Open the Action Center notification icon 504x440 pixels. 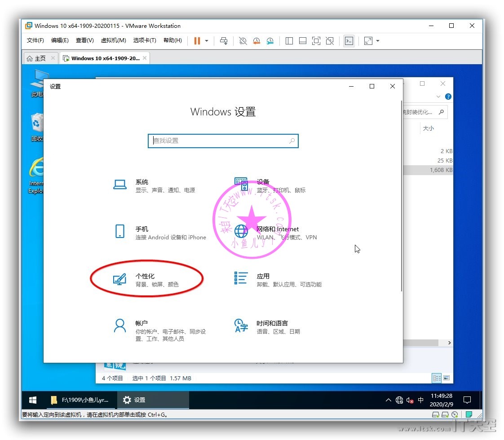click(x=467, y=400)
